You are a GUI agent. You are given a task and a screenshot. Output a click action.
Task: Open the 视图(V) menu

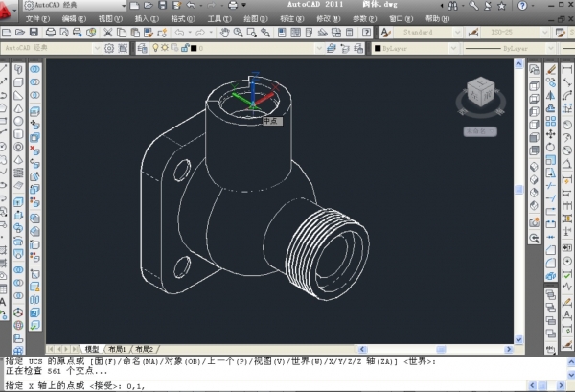click(x=110, y=19)
